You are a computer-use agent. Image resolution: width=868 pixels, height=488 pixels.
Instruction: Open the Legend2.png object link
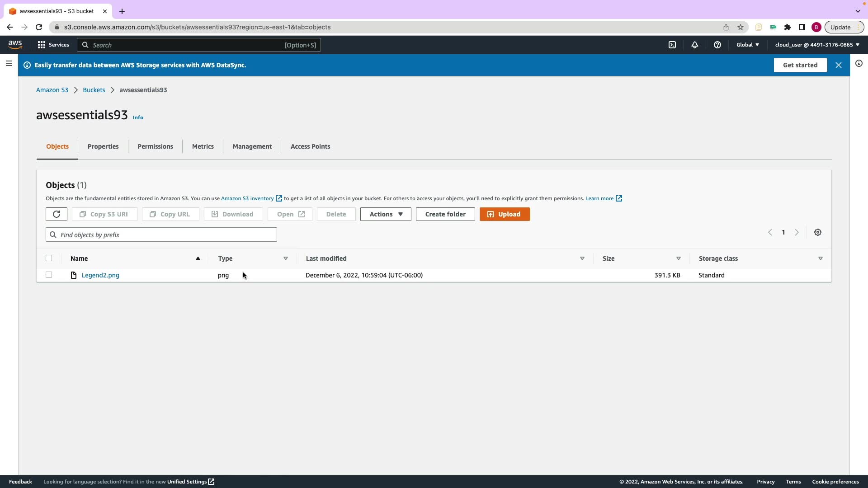click(100, 275)
